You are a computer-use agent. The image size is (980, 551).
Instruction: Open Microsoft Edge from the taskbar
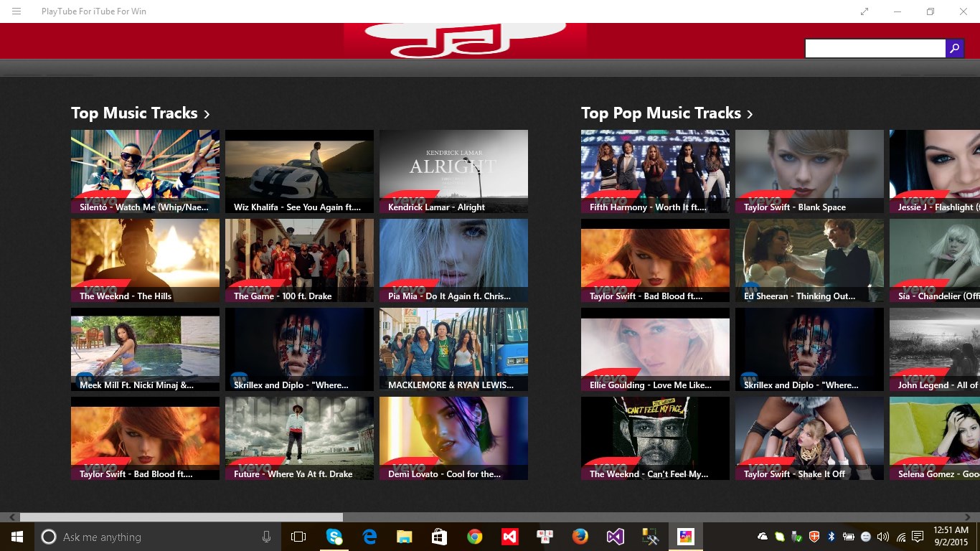point(369,537)
